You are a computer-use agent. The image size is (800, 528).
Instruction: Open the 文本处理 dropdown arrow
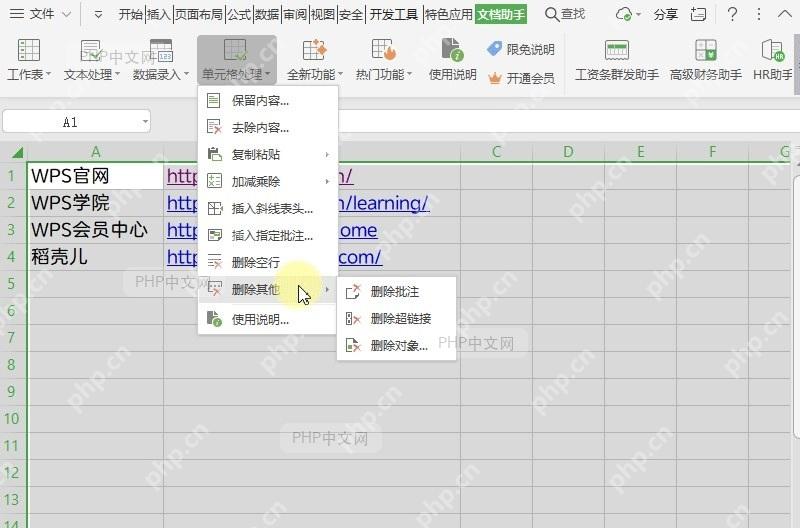[x=118, y=74]
